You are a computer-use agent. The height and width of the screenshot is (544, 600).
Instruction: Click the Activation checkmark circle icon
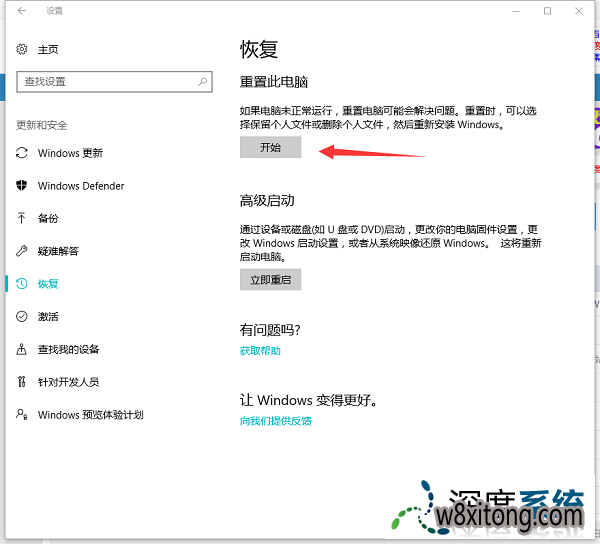pos(22,316)
